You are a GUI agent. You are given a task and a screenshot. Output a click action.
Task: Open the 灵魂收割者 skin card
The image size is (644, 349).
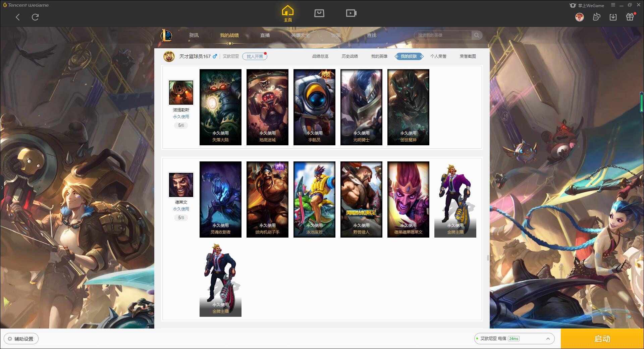click(220, 199)
